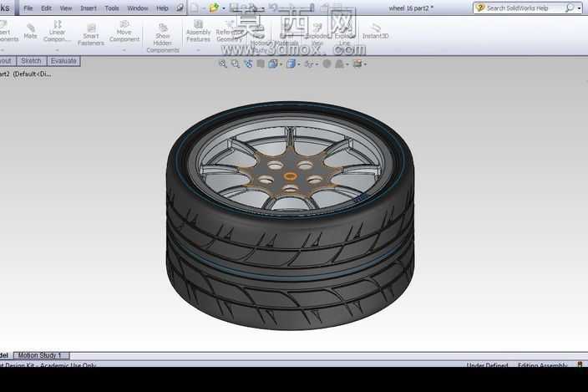Image resolution: width=588 pixels, height=392 pixels.
Task: Click the Previous View icon
Action: [248, 64]
